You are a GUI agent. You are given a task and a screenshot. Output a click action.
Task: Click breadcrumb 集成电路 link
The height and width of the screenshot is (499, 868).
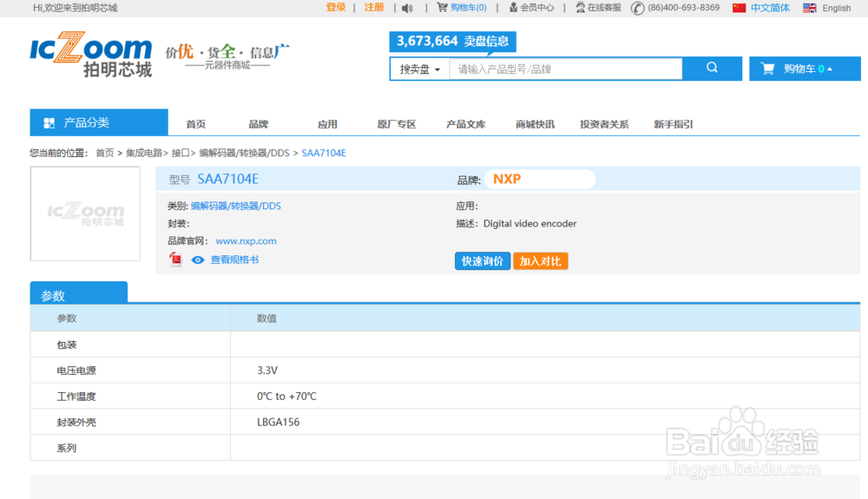pos(144,153)
